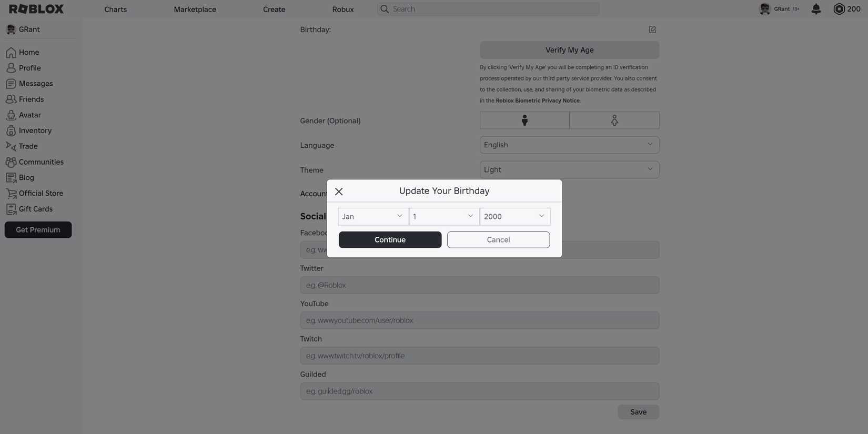The width and height of the screenshot is (868, 434).
Task: Select the male gender icon
Action: pyautogui.click(x=524, y=120)
